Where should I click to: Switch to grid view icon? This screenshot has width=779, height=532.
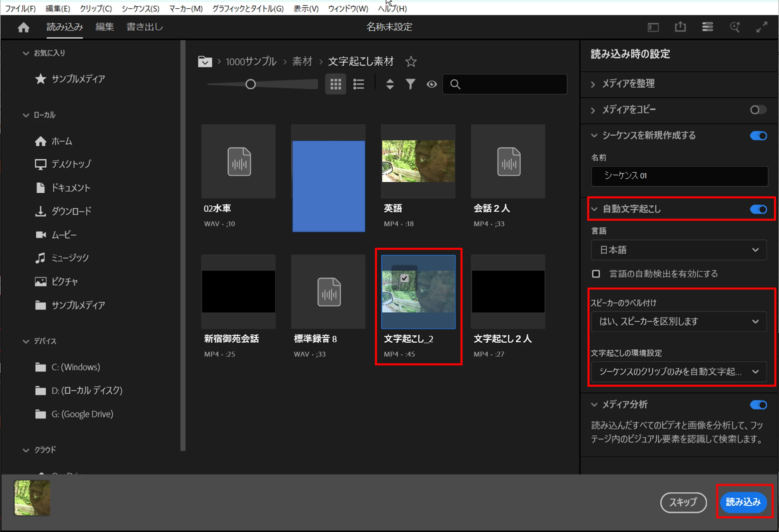coord(335,84)
